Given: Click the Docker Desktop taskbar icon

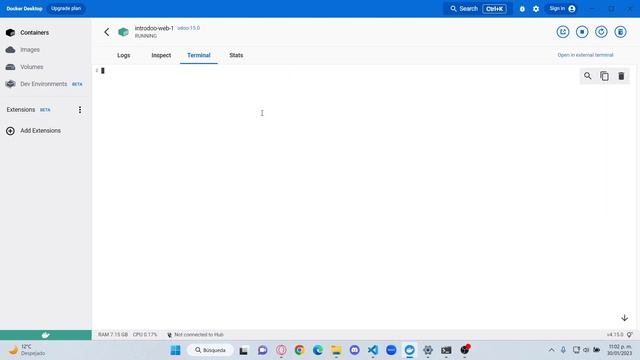Looking at the screenshot, I should pos(409,350).
